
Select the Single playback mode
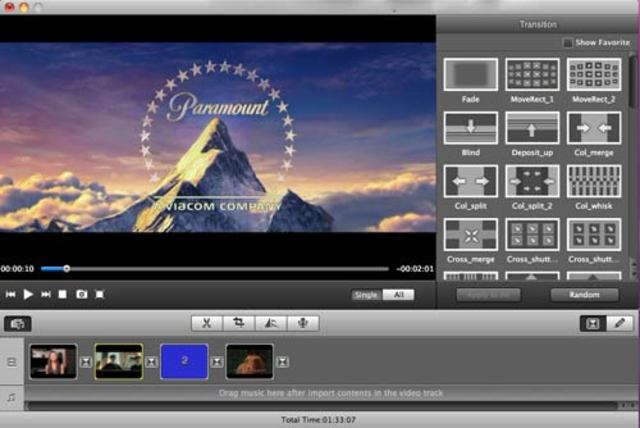pyautogui.click(x=366, y=295)
